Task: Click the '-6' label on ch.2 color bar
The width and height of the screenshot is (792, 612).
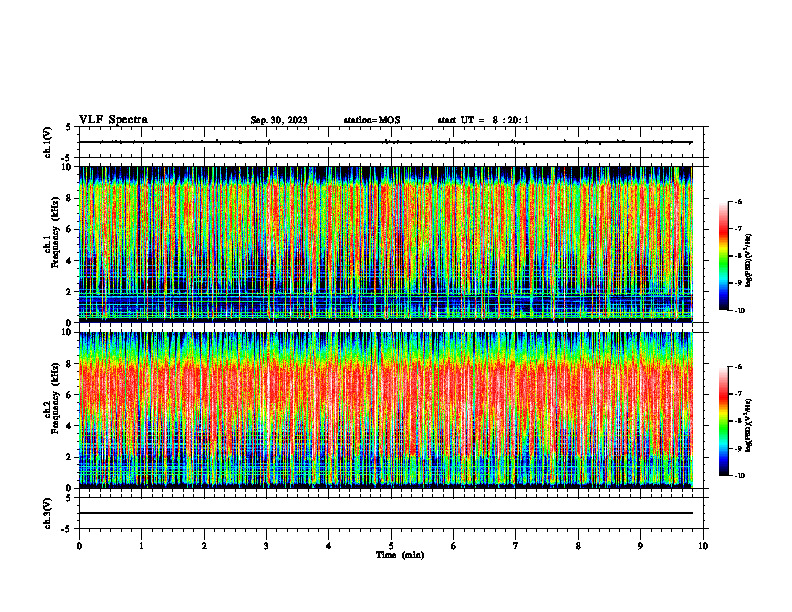Action: [738, 367]
